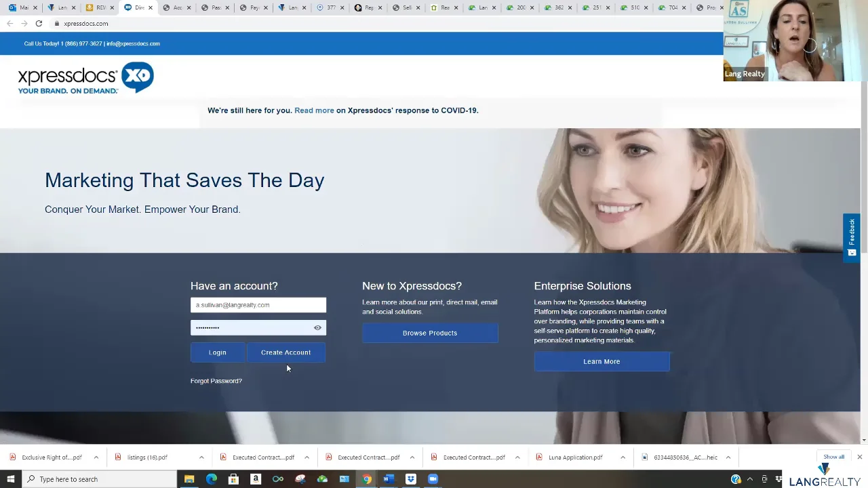The width and height of the screenshot is (868, 488).
Task: Reload the xpressdocs.com page
Action: (39, 23)
